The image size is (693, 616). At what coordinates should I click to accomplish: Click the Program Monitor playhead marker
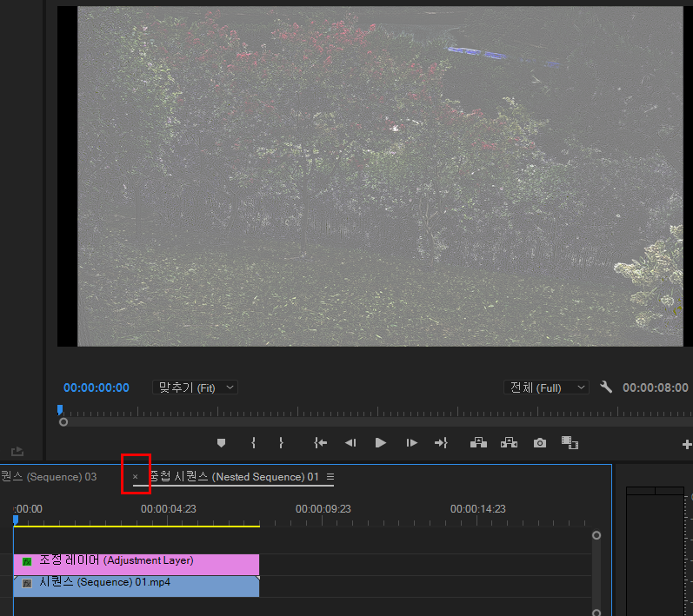tap(60, 410)
